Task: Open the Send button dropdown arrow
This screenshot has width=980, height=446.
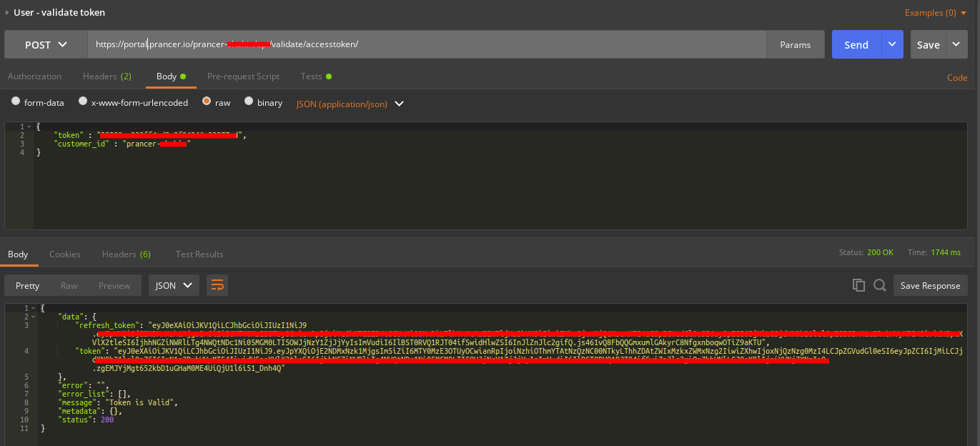Action: pos(892,44)
